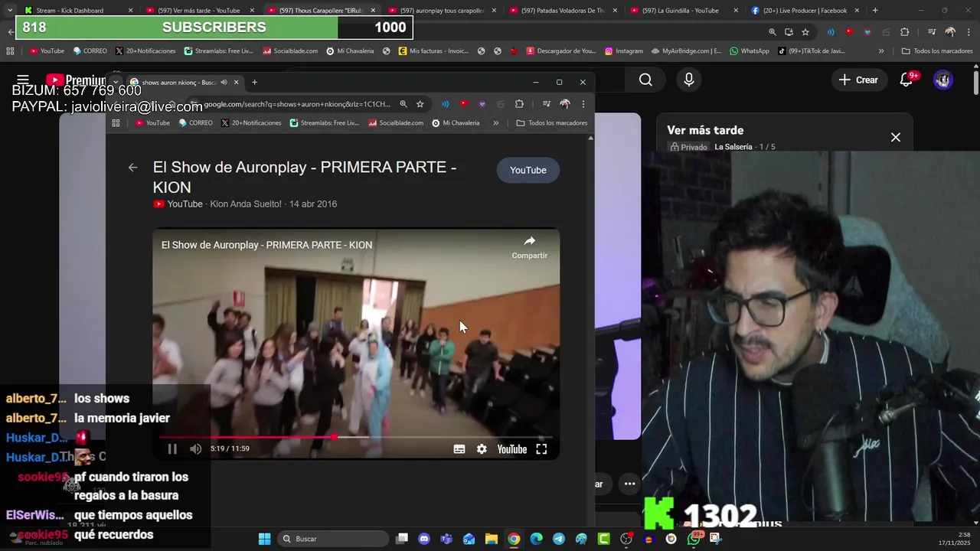Switch the embedded video to fullscreen
980x551 pixels.
(541, 449)
